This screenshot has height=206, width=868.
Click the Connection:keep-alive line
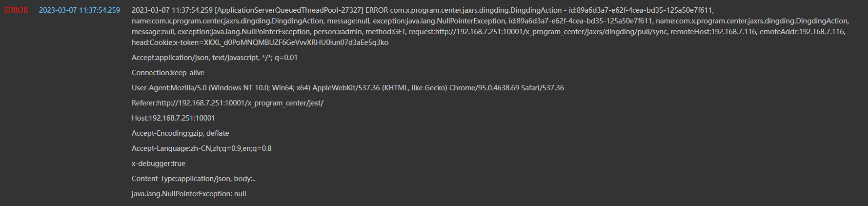(x=168, y=73)
